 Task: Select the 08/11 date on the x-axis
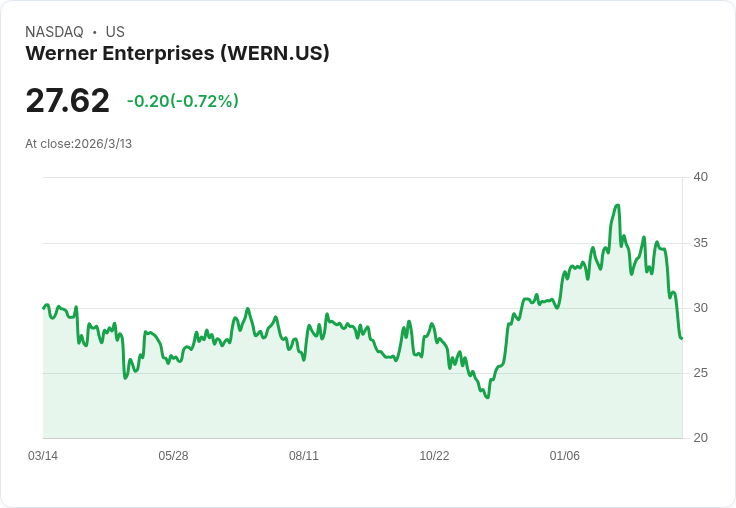304,456
